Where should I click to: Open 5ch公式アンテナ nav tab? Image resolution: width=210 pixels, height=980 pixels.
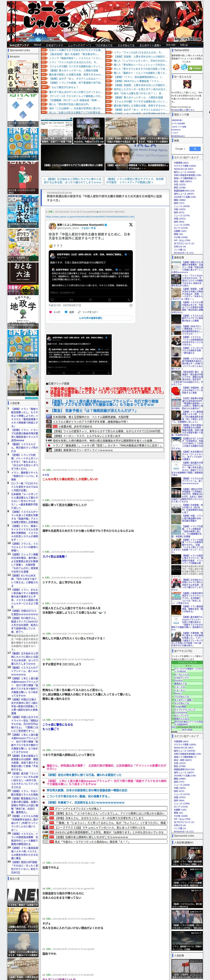click(x=19, y=45)
